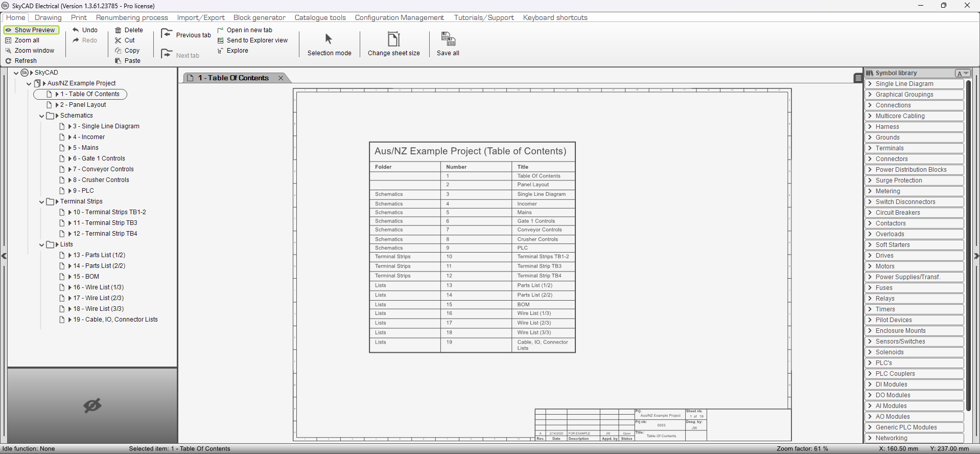Toggle the hidden preview eye icon

pos(92,406)
